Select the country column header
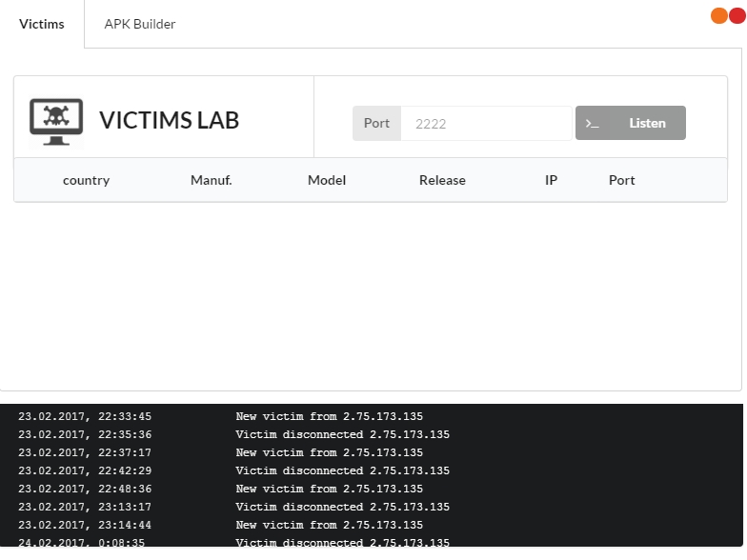The width and height of the screenshot is (747, 560). [x=86, y=180]
